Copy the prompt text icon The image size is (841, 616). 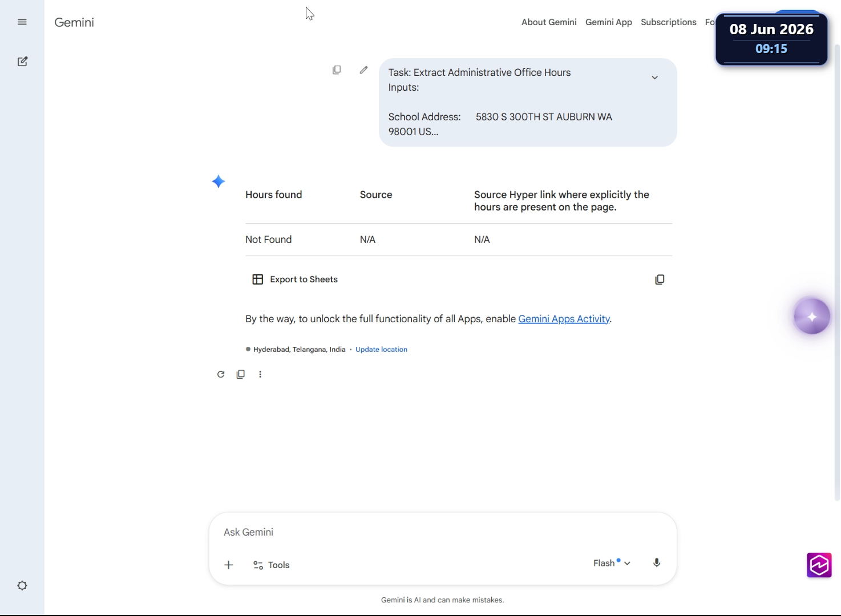(x=337, y=70)
